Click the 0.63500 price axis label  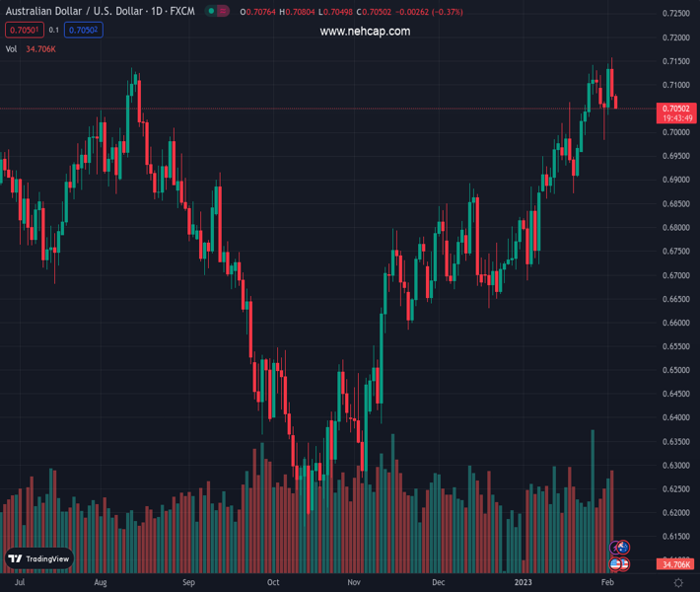click(x=676, y=441)
